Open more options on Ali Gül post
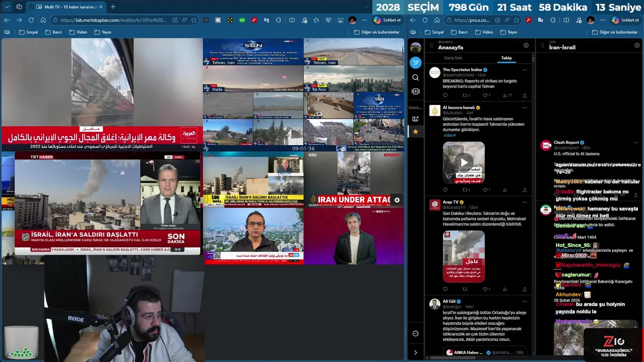The width and height of the screenshot is (644, 362). 524,301
